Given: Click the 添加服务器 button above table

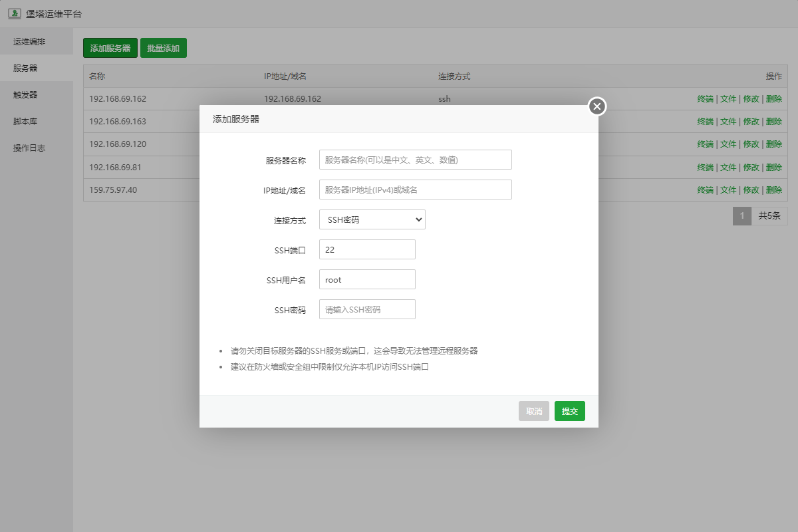Looking at the screenshot, I should tap(110, 48).
